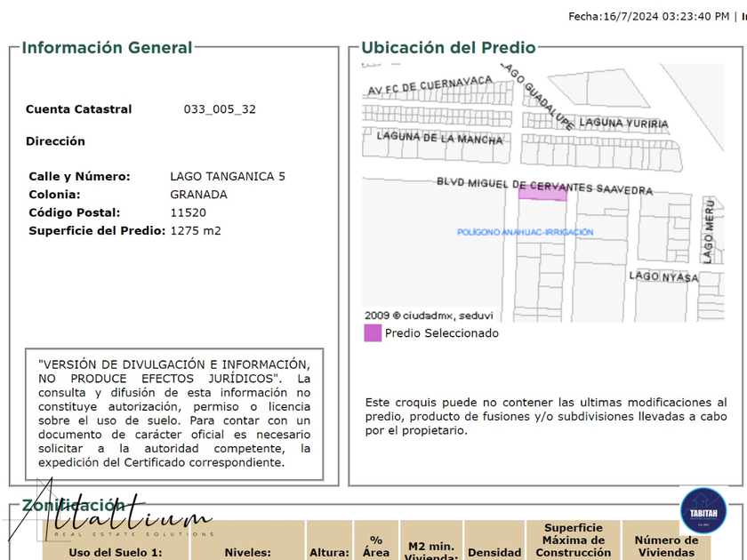747x560 pixels.
Task: Click the Cuenta Catastral label
Action: (78, 109)
